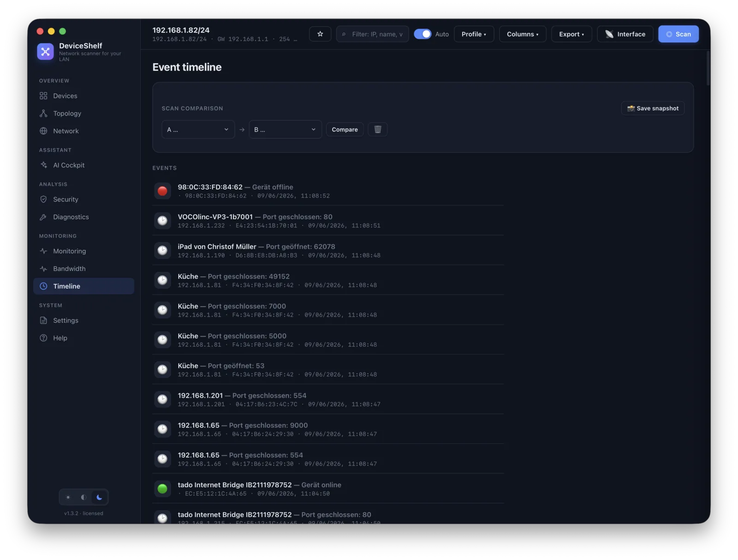Open Monitoring page
This screenshot has width=738, height=560.
click(83, 251)
